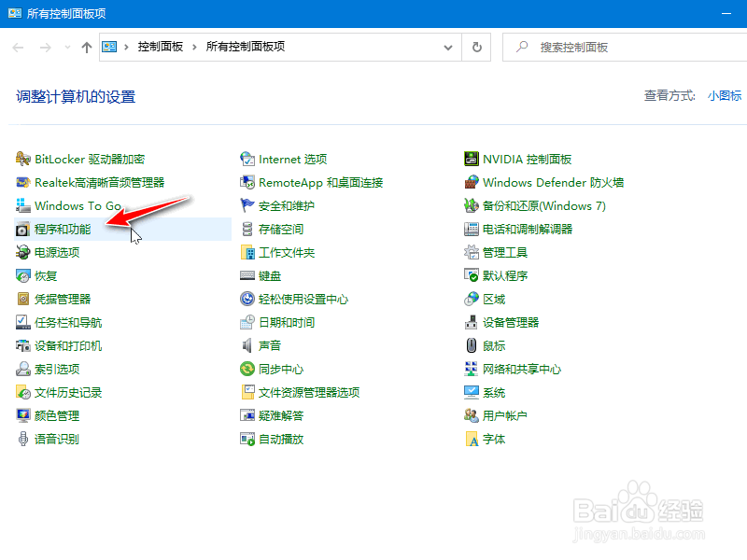This screenshot has width=747, height=560.
Task: Open the 默认程序 link
Action: pos(505,275)
